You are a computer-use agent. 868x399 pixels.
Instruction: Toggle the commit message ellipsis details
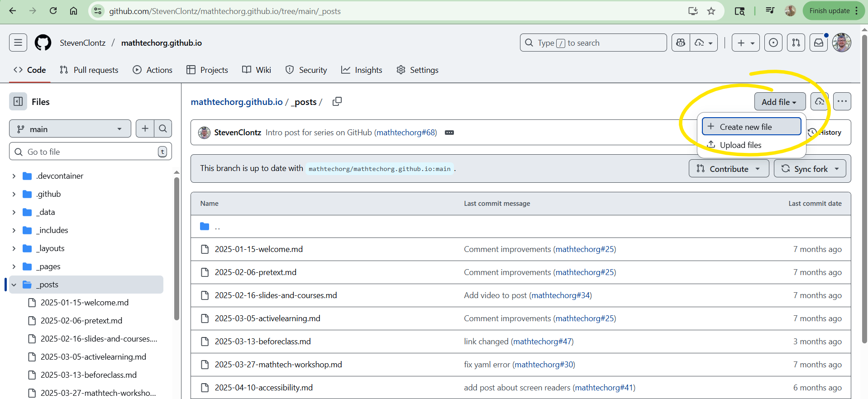(x=449, y=133)
